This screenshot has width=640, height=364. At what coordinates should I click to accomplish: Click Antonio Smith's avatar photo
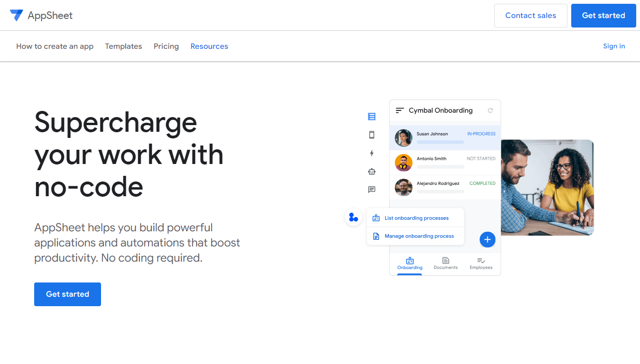coord(404,163)
